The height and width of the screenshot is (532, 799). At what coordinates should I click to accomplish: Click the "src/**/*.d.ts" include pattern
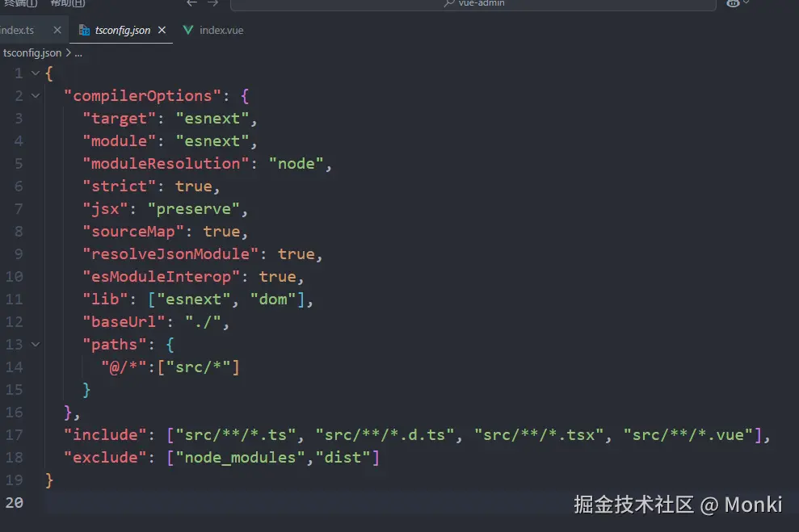385,435
